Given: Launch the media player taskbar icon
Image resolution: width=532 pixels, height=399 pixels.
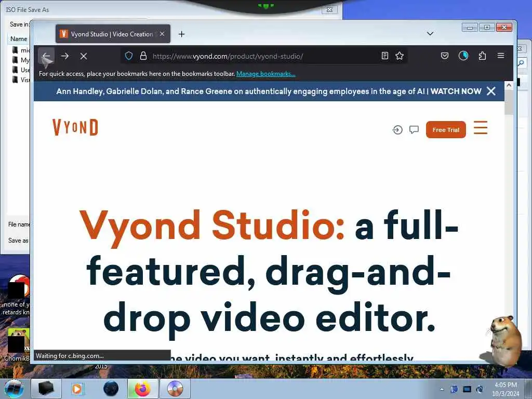Looking at the screenshot, I should (x=77, y=389).
